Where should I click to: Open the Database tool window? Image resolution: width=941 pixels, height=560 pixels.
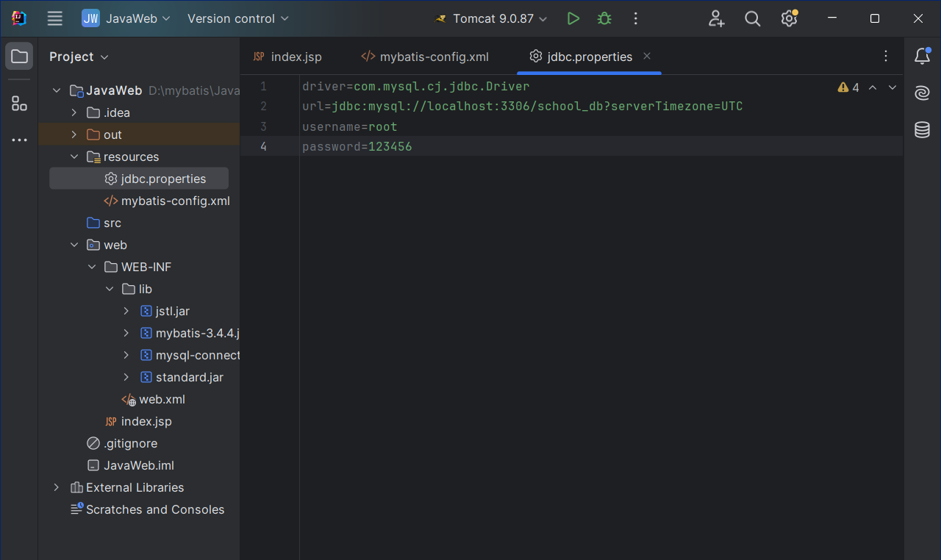tap(922, 130)
